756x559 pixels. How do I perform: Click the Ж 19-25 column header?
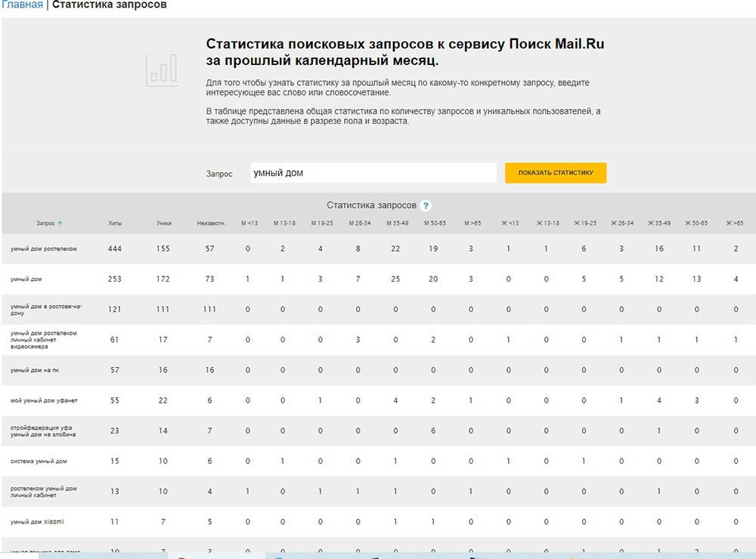tap(585, 223)
